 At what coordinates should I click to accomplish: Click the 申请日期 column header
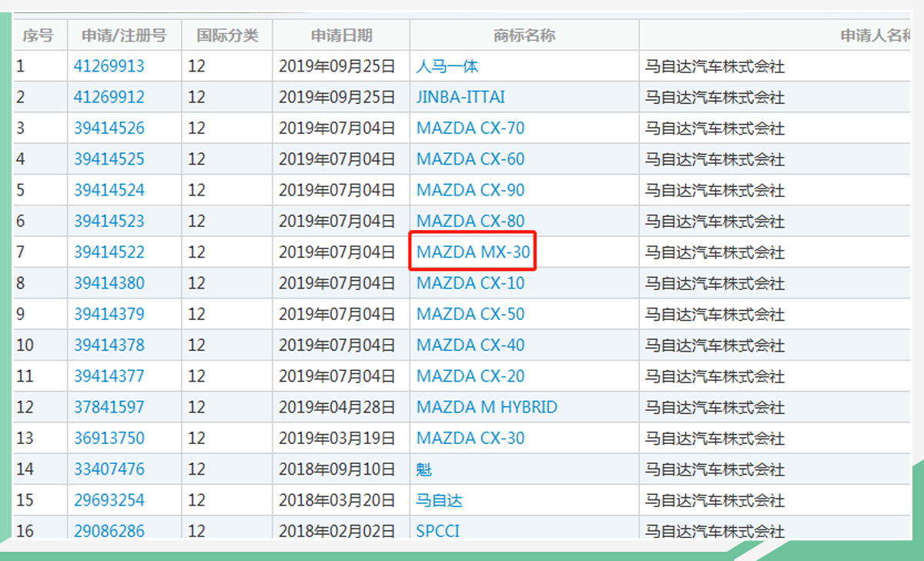pyautogui.click(x=341, y=35)
